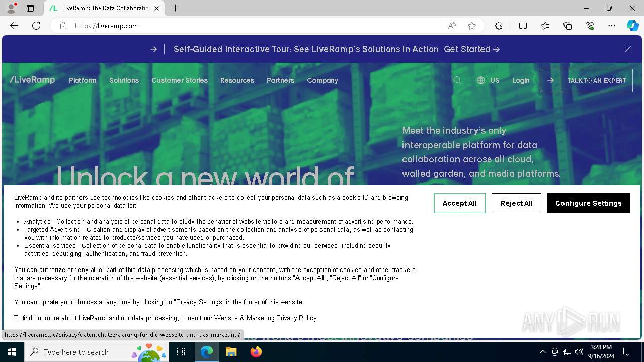The image size is (644, 362).
Task: Reject All cookies
Action: pyautogui.click(x=516, y=203)
